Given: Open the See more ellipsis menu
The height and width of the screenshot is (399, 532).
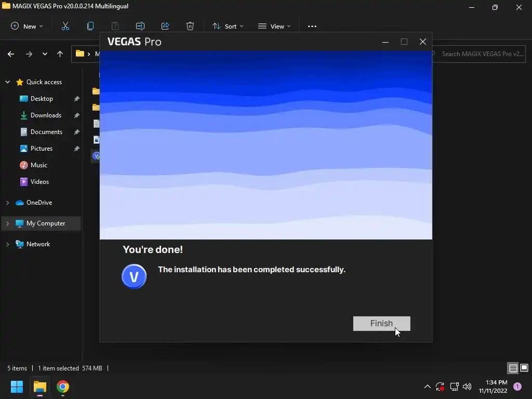Looking at the screenshot, I should pos(312,26).
